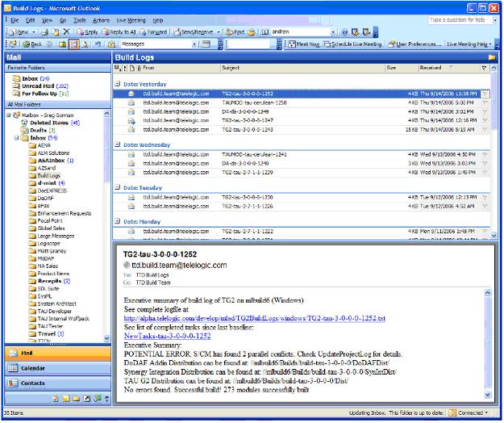Image resolution: width=504 pixels, height=423 pixels.
Task: Open the File menu
Action: click(15, 20)
